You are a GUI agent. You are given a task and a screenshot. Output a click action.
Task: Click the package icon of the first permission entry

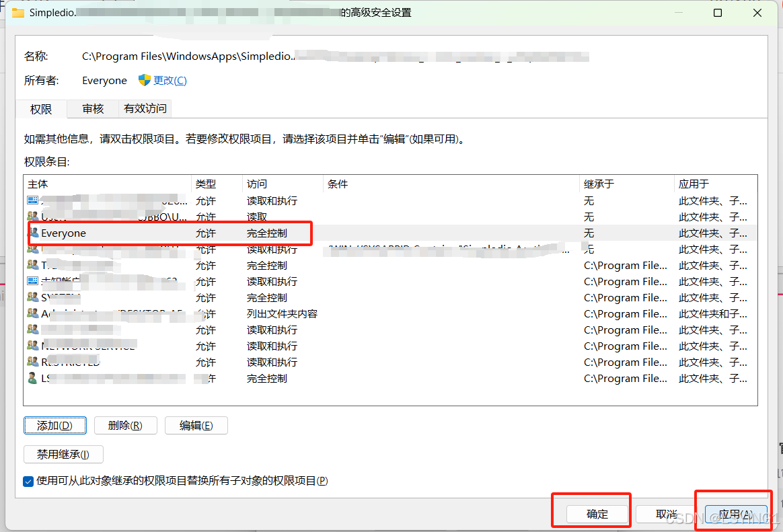tap(32, 200)
